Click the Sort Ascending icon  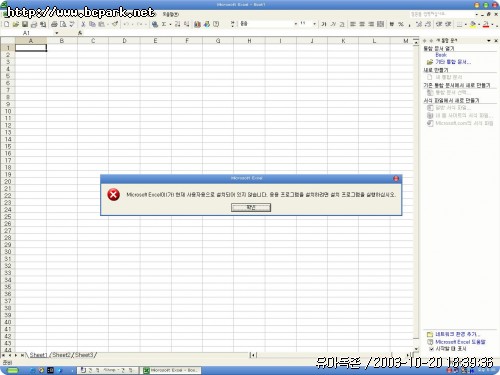tap(177, 24)
